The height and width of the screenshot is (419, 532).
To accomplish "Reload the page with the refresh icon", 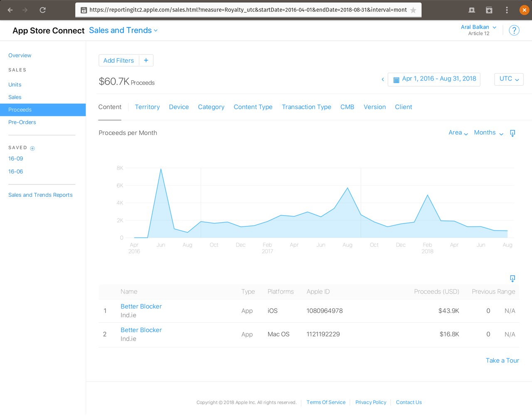I will pos(42,10).
